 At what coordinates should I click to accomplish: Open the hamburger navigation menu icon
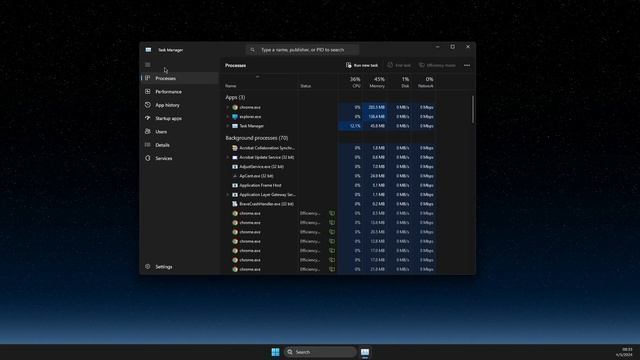point(148,65)
